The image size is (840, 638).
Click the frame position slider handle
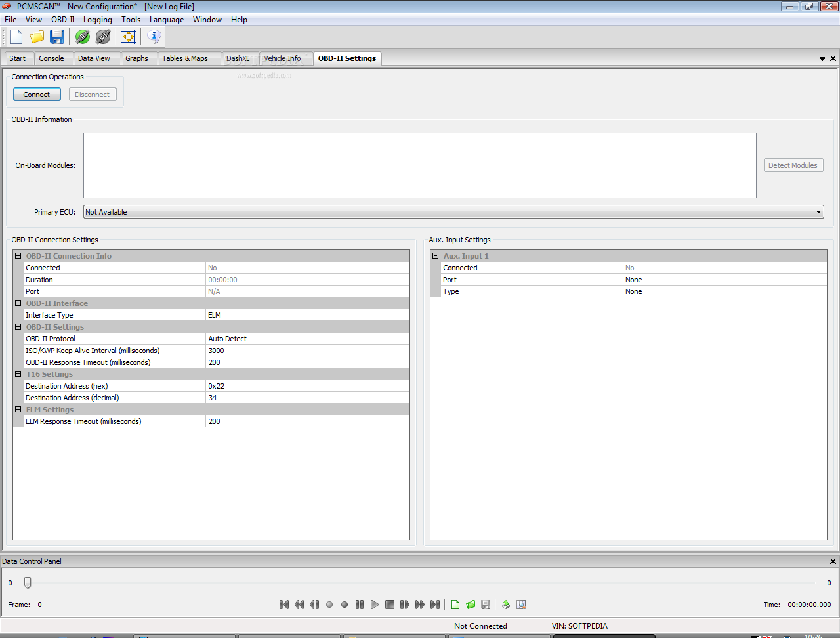click(28, 582)
